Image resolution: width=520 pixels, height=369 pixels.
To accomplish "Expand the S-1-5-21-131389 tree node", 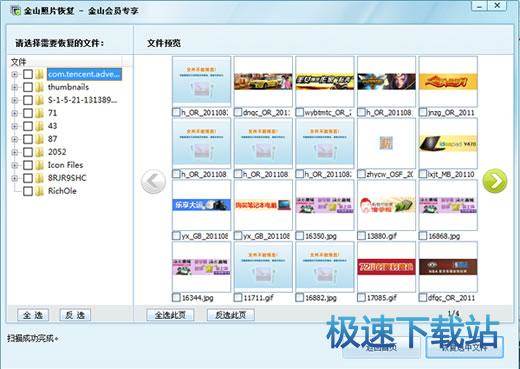I will tap(15, 100).
